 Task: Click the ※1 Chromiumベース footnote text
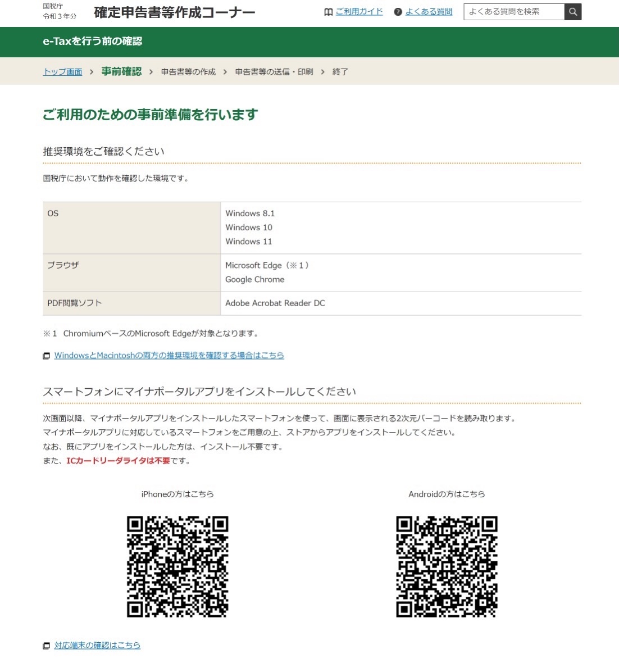point(151,333)
